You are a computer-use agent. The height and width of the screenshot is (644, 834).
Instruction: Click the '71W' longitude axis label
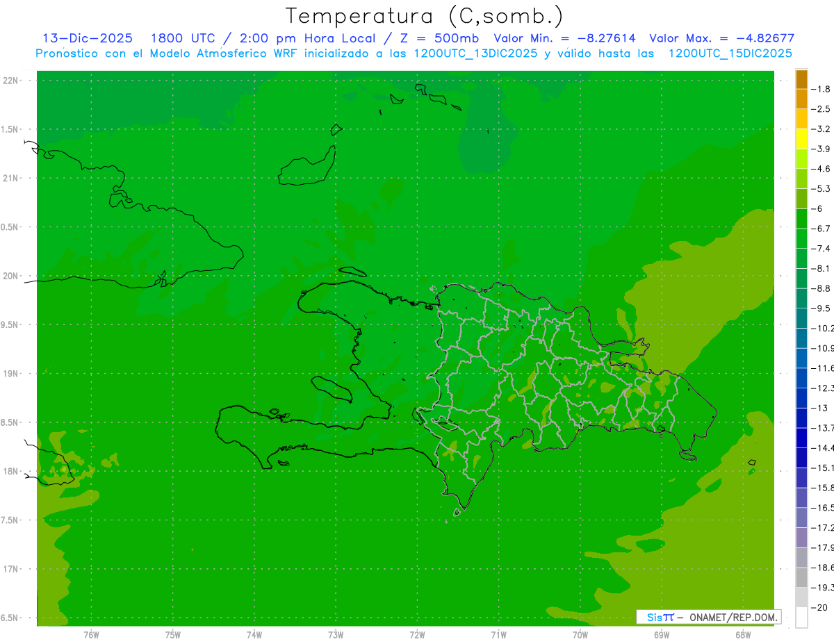pyautogui.click(x=498, y=634)
